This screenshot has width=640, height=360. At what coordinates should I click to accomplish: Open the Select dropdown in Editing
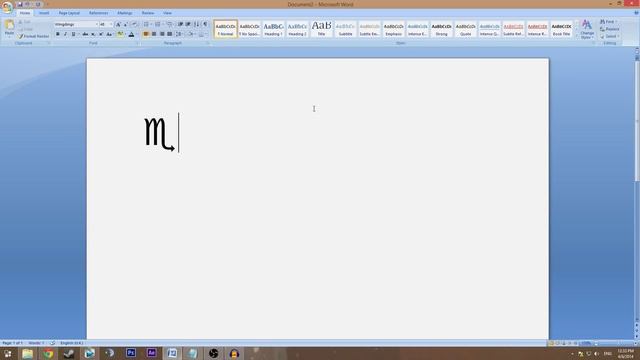610,36
